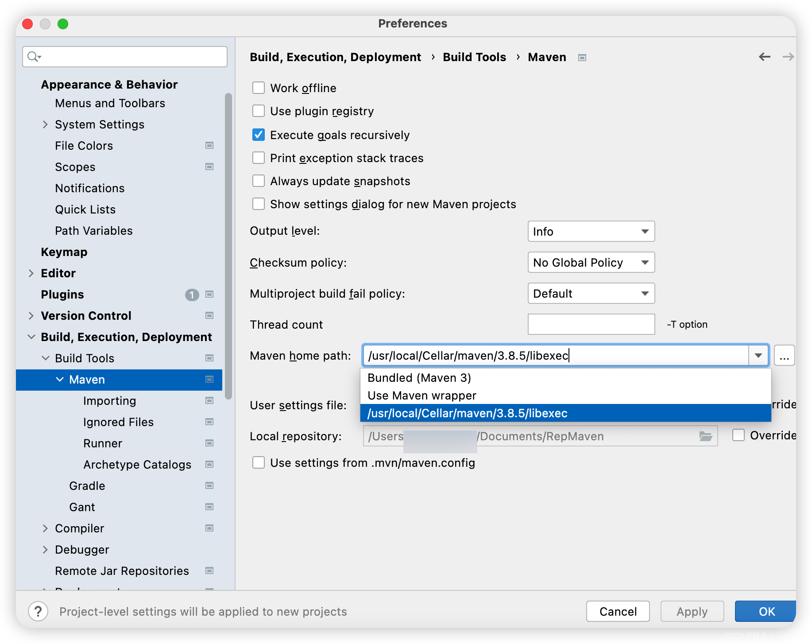Click project-level icon beside Version Control
The image size is (812, 644).
209,315
